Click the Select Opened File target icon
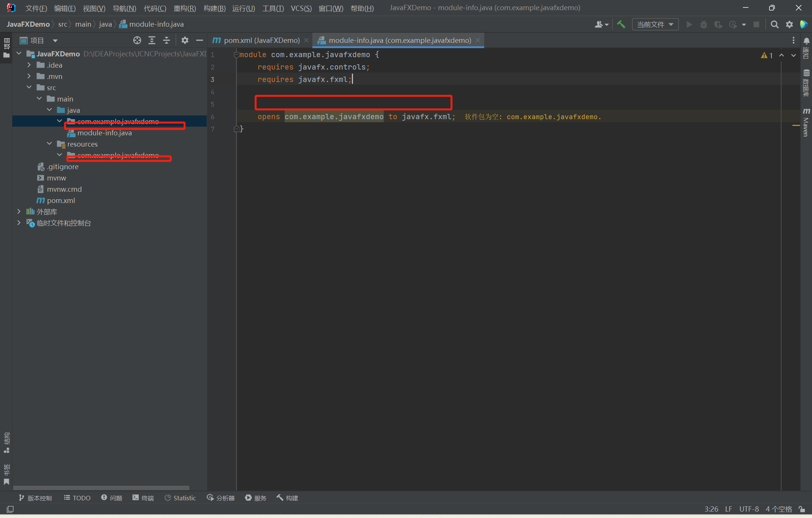The width and height of the screenshot is (812, 518). [137, 40]
